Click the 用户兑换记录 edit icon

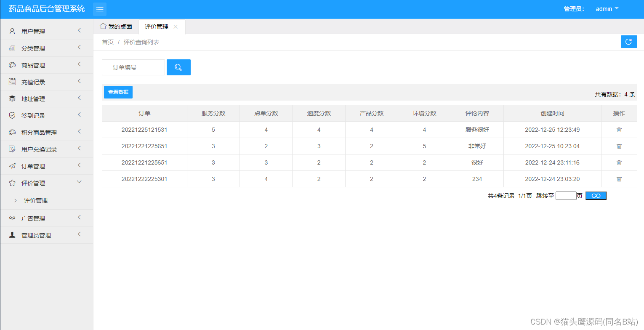12,149
